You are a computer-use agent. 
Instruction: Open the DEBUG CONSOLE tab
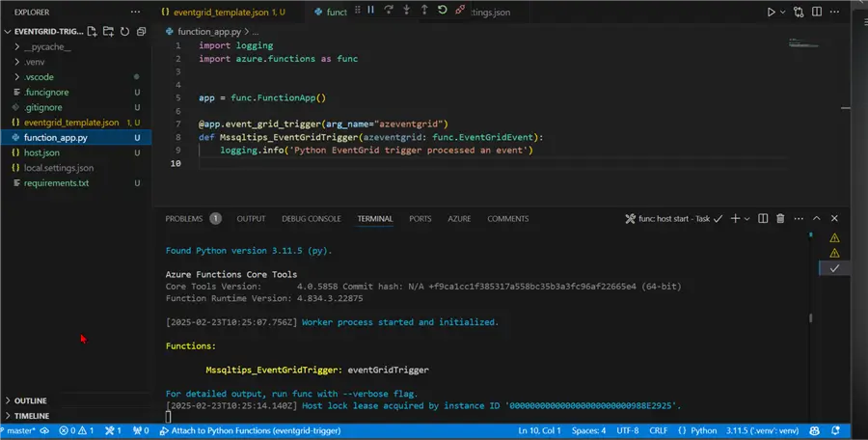[312, 218]
